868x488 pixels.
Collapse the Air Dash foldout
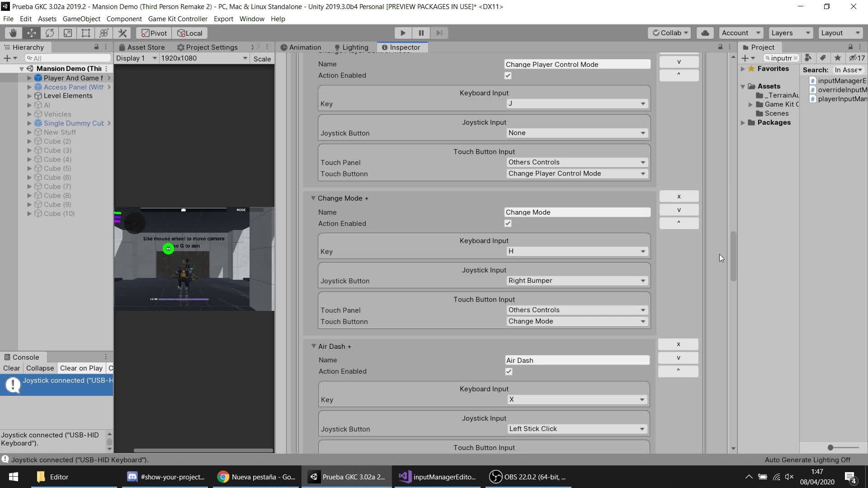coord(313,346)
